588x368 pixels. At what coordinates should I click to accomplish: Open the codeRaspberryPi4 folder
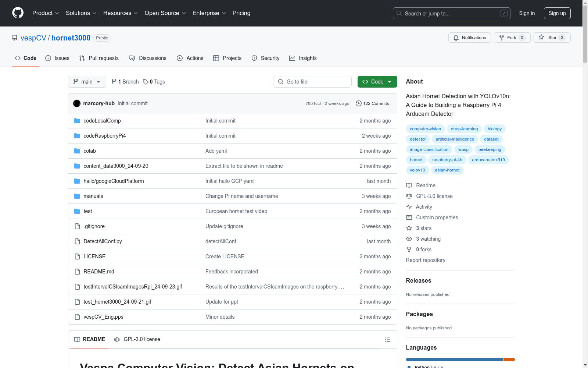coord(105,136)
